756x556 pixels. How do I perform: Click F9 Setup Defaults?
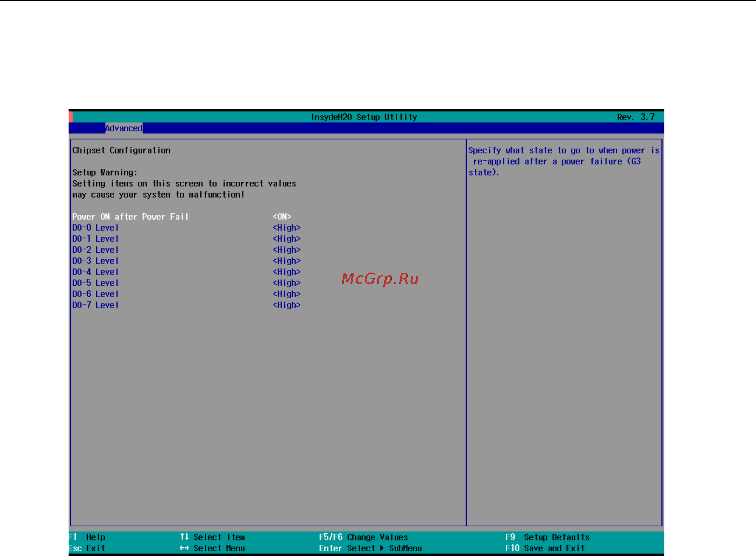pos(547,537)
